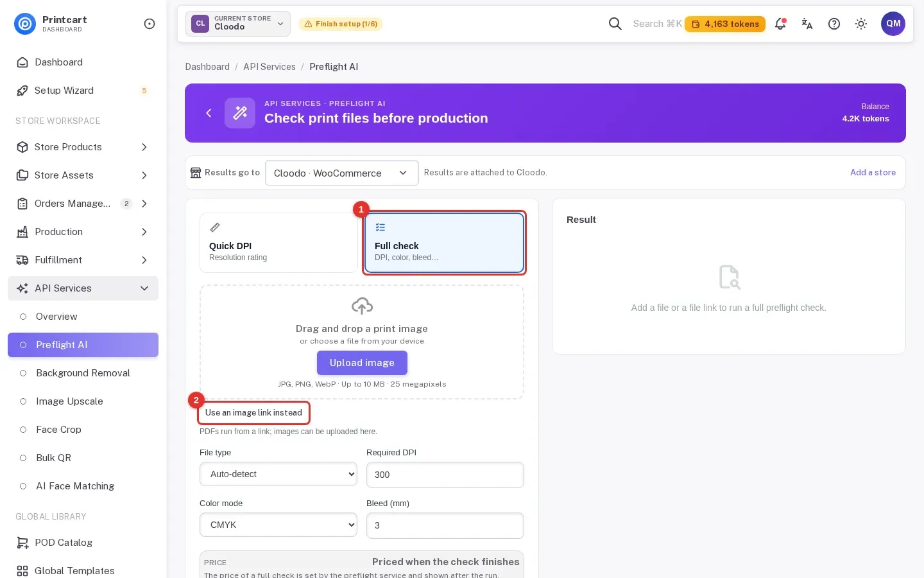Click the Store Assets icon
The image size is (924, 578).
(22, 175)
